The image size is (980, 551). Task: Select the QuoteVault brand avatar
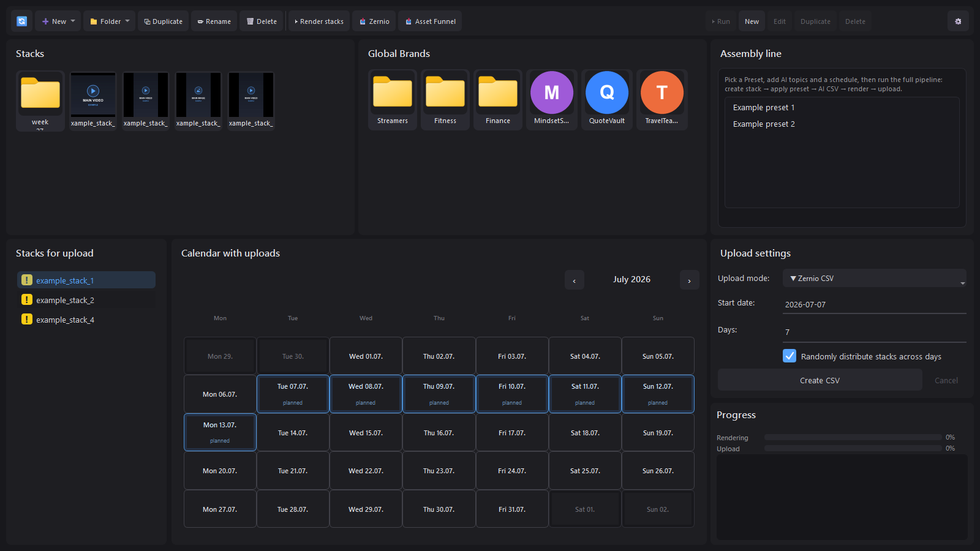tap(607, 99)
